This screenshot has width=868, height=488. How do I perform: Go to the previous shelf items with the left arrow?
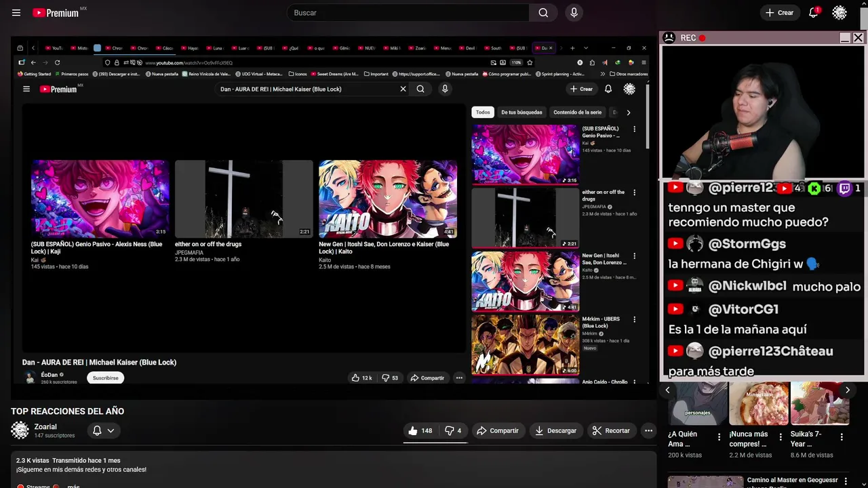667,390
